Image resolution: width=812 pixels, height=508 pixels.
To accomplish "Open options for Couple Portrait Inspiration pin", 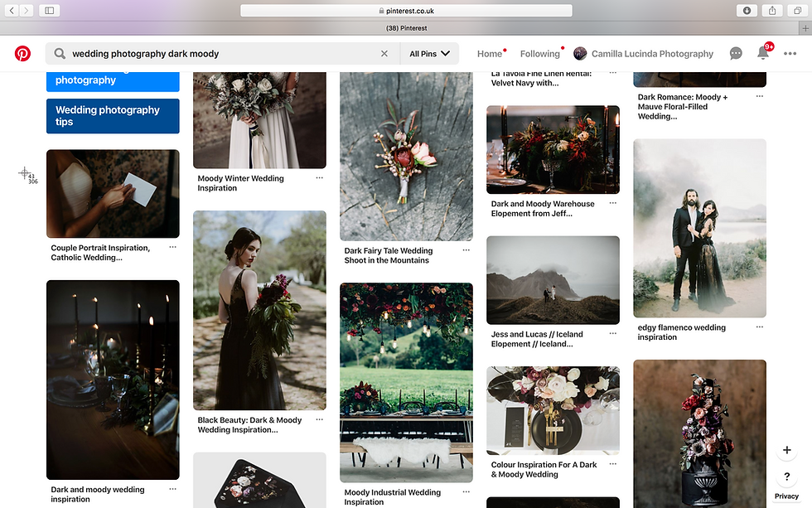I will pos(172,247).
